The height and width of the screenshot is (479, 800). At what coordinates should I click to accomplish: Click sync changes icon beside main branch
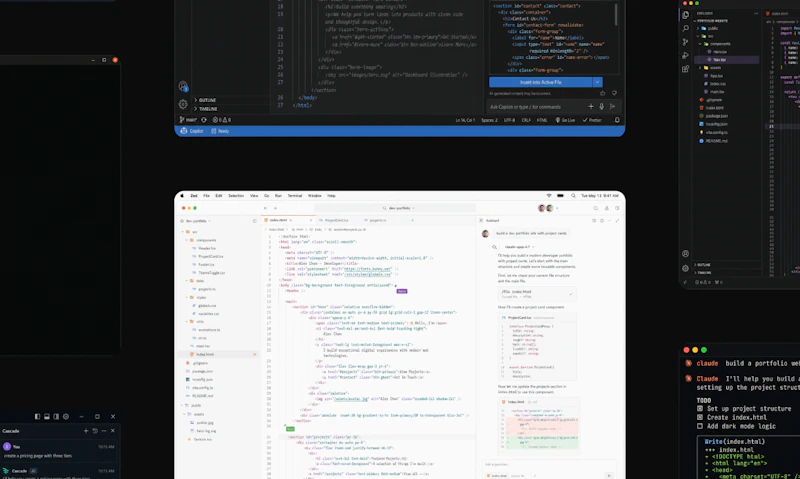[204, 120]
